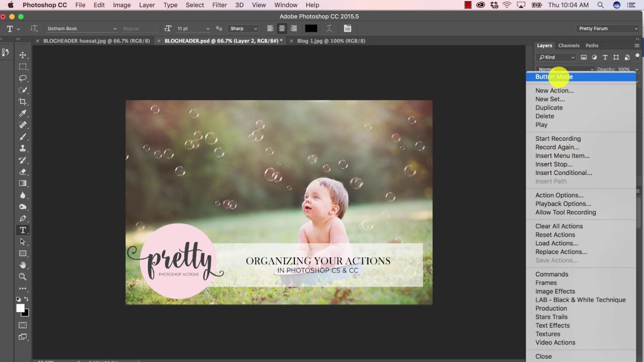
Task: Filter layers by type layers
Action: coord(605,57)
